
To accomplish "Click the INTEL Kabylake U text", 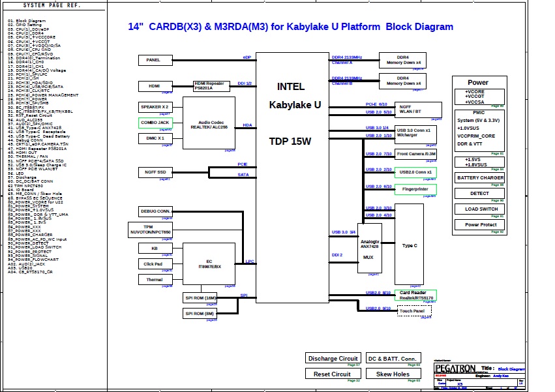I will (x=295, y=96).
